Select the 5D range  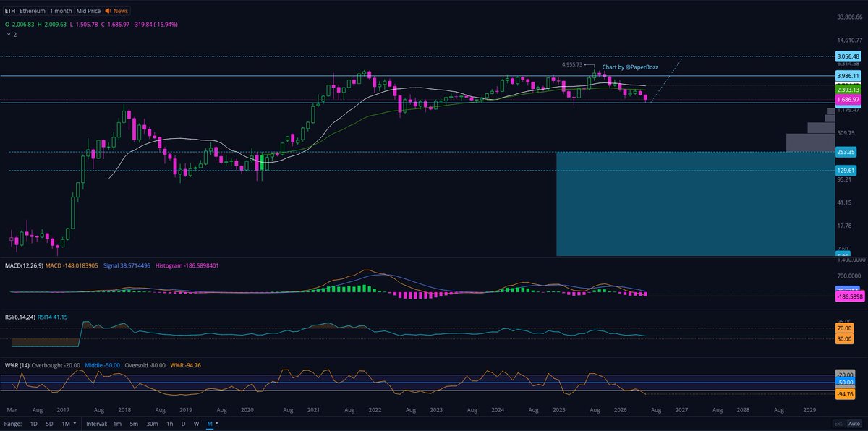coord(49,423)
